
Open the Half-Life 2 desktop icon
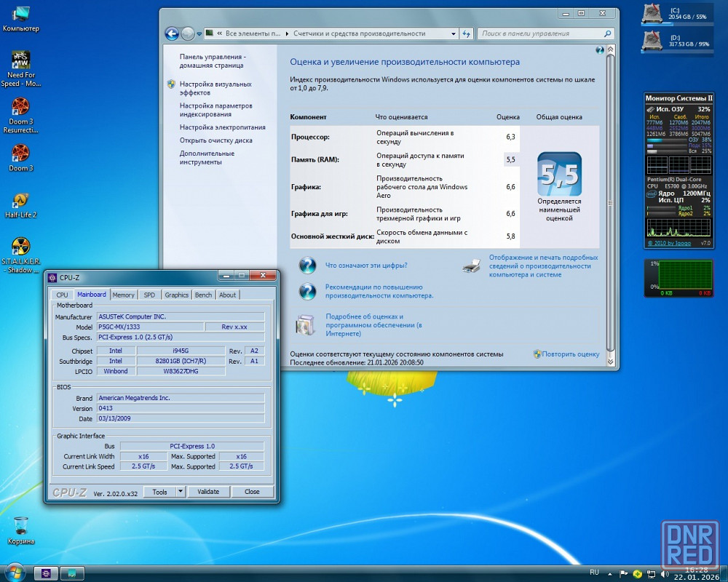coord(20,202)
